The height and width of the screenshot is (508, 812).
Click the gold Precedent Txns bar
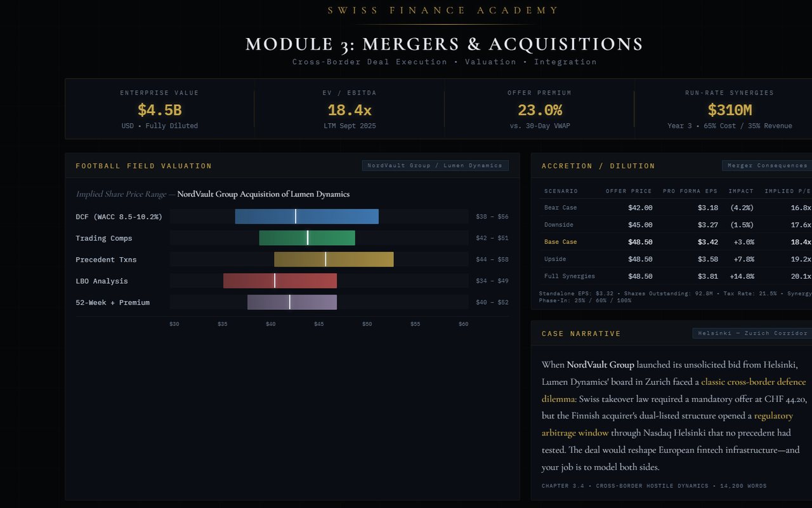click(334, 259)
